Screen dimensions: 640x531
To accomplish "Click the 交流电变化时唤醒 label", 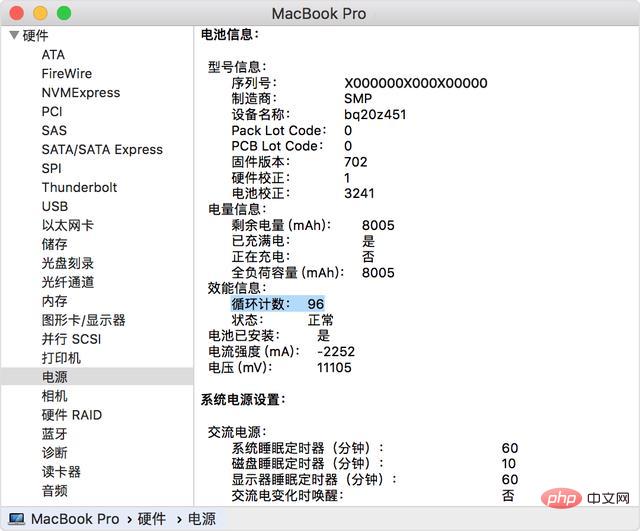I will (x=287, y=495).
